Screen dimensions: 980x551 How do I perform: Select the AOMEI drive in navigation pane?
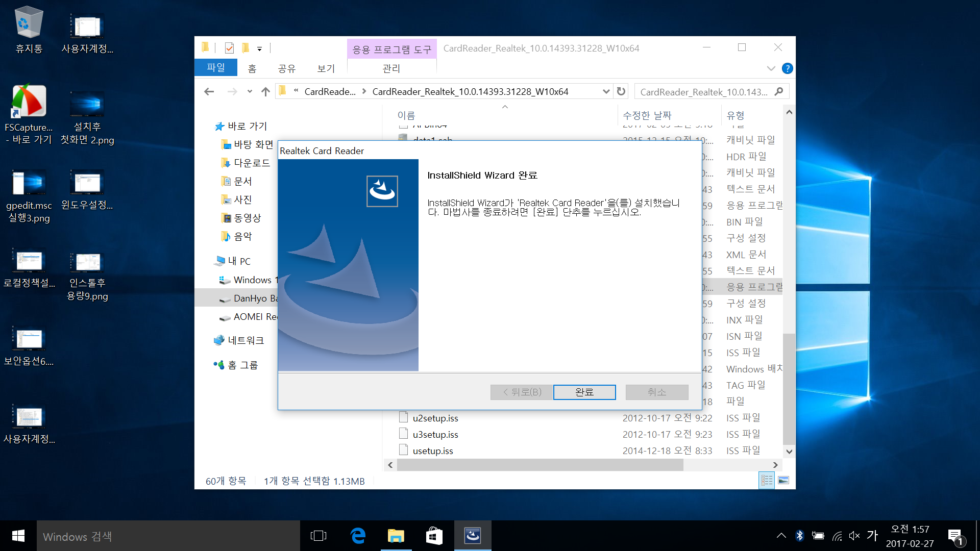tap(249, 317)
